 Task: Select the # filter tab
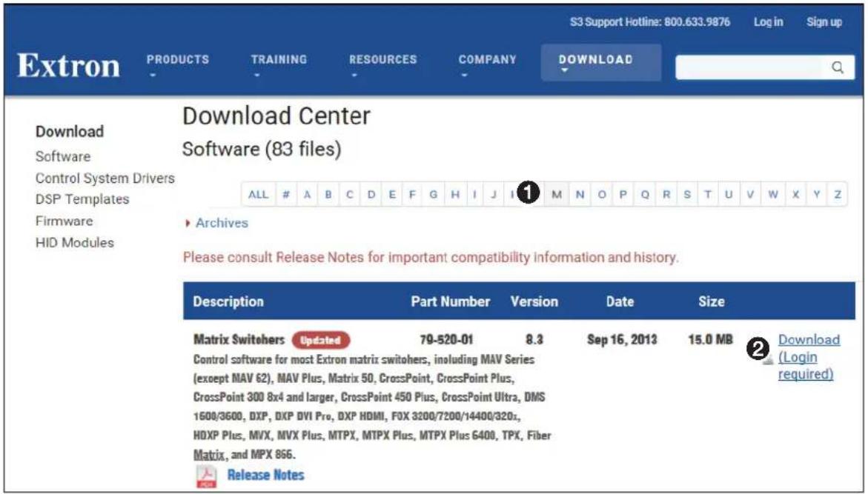click(285, 195)
